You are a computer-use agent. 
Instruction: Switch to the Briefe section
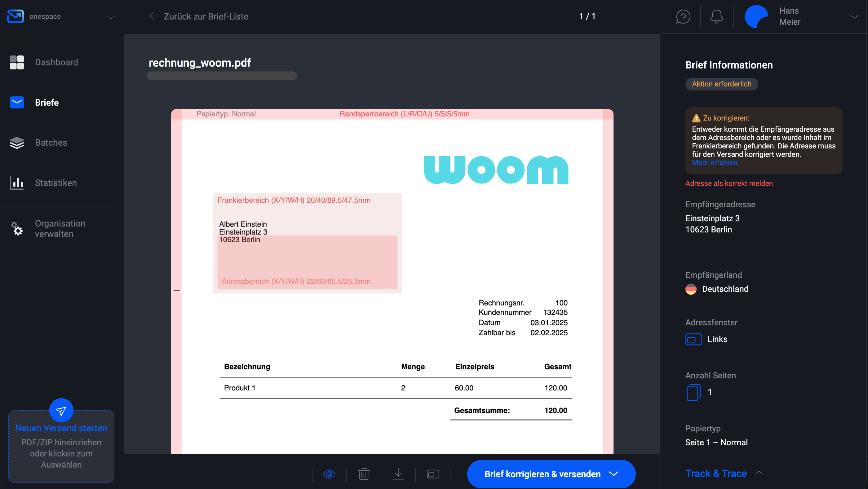click(x=46, y=102)
